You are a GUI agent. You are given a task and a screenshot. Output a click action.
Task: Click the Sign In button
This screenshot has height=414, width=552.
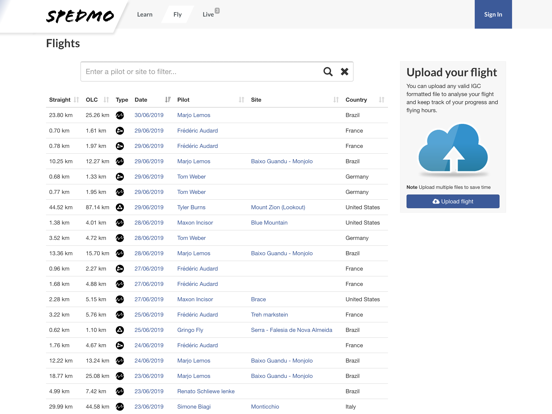click(493, 14)
